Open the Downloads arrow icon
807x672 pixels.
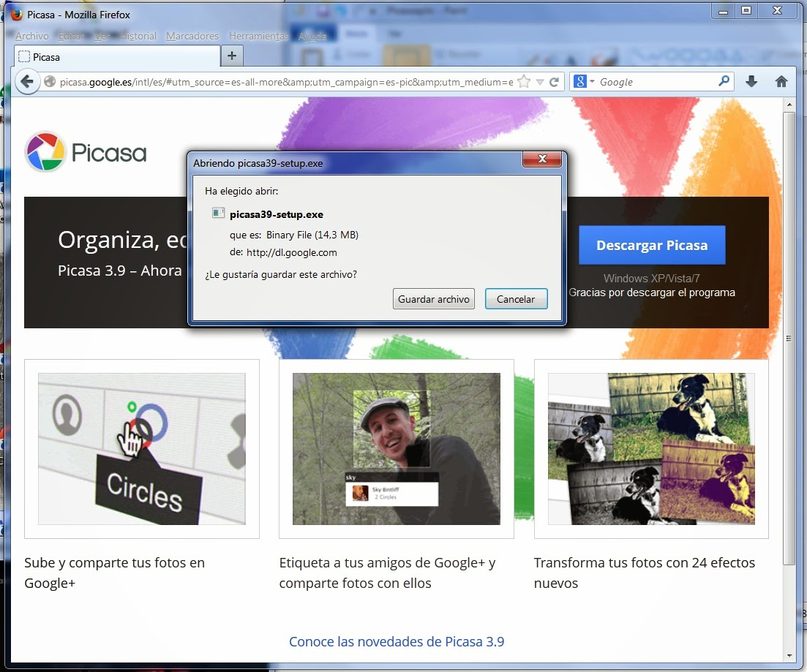click(751, 81)
